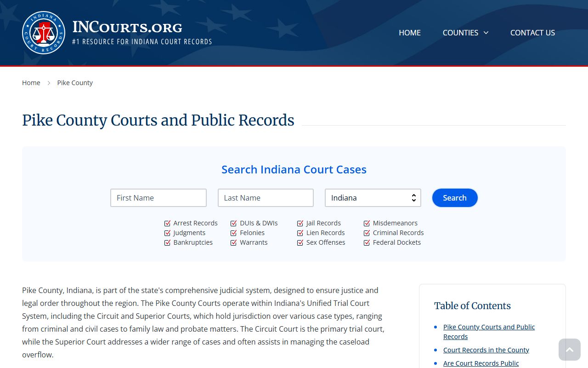
Task: Focus the First Name input field
Action: (158, 198)
